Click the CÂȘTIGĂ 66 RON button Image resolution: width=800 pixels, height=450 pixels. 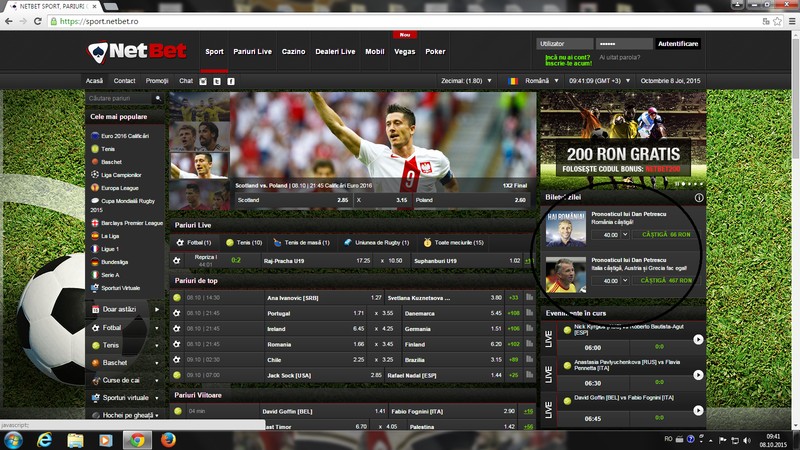[x=665, y=235]
